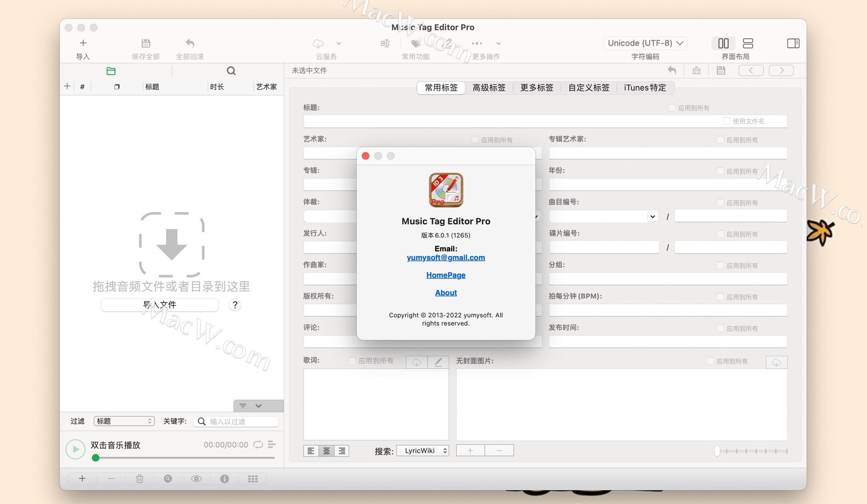Screen dimensions: 867x504
Task: Click the info icon in bottom bar
Action: [x=224, y=479]
